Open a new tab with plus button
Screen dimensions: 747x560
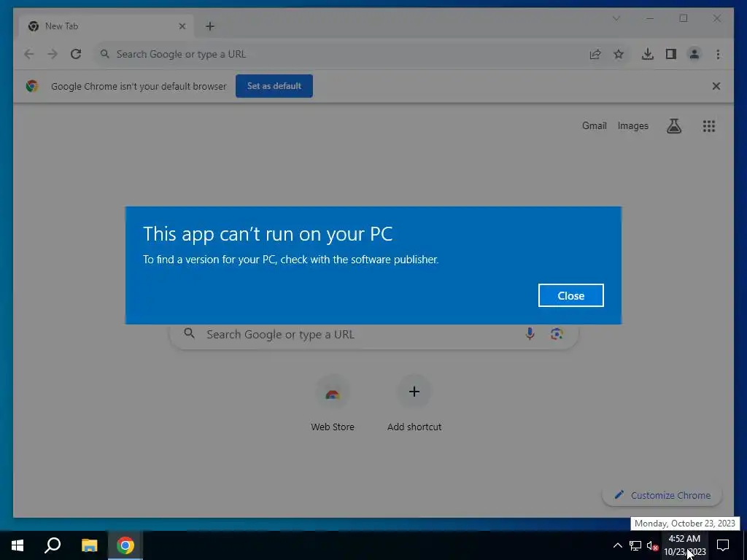coord(210,26)
